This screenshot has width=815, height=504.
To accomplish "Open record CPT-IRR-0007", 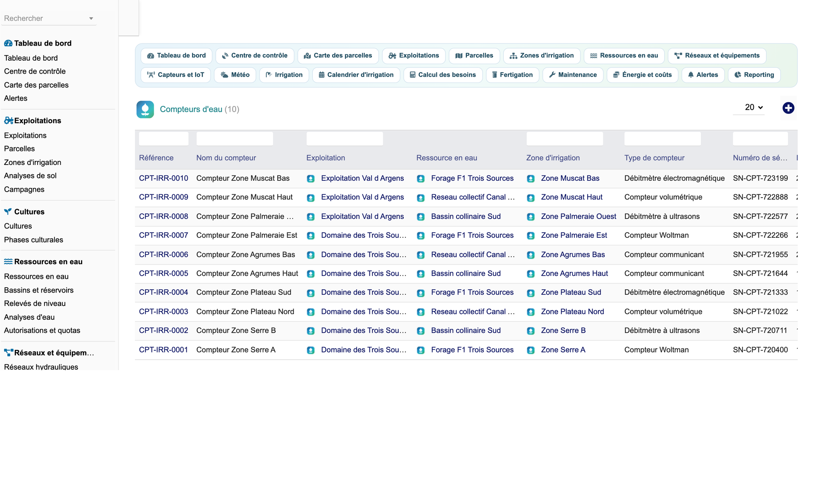I will click(163, 235).
